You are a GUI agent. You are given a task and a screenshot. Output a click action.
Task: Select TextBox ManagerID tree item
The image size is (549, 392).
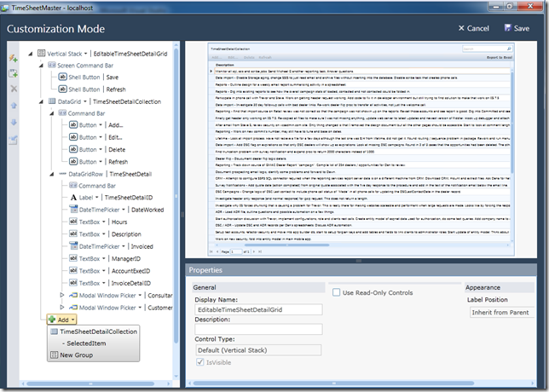104,259
